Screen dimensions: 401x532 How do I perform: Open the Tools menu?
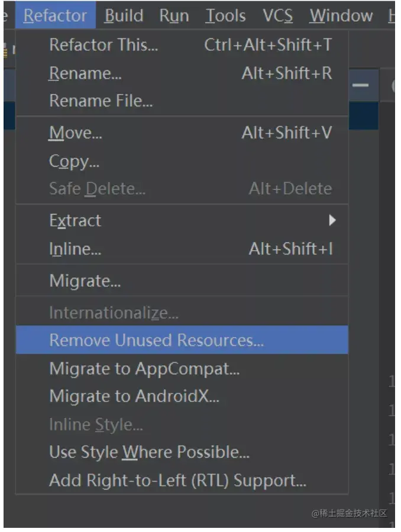point(225,15)
